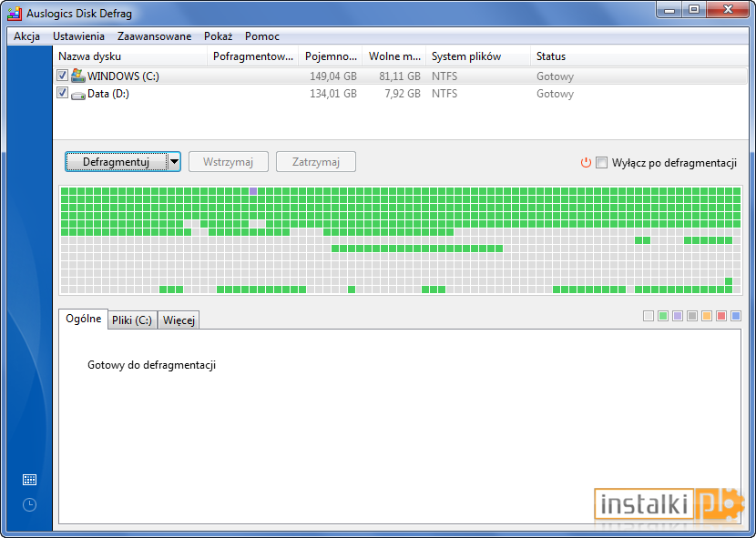
Task: Click the purple legend color swatch
Action: (x=678, y=316)
